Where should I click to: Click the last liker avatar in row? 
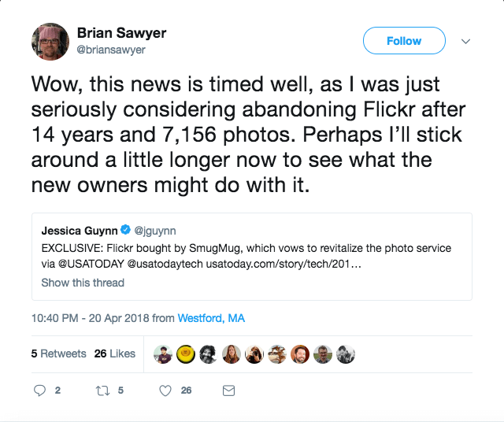(346, 354)
